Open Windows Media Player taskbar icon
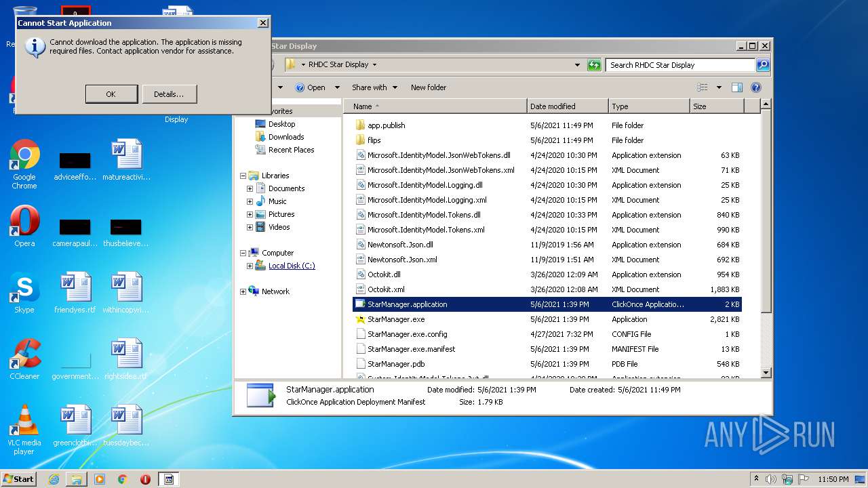Screen dimensions: 868x488 (x=100, y=479)
